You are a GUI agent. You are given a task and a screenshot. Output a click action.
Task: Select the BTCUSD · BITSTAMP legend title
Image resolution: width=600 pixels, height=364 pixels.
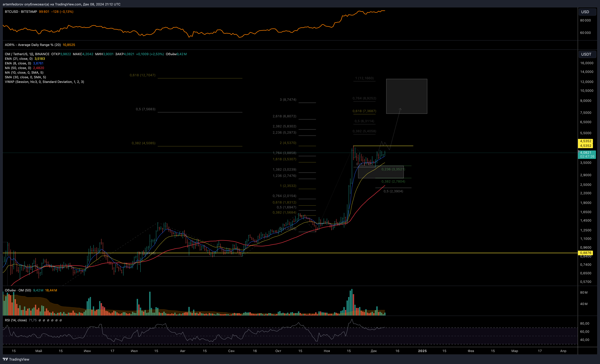click(x=21, y=12)
